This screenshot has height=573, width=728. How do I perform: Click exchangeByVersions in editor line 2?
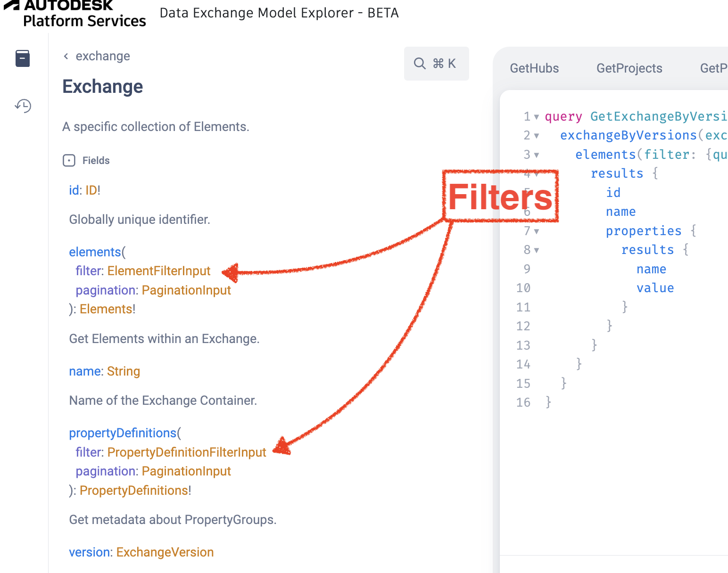click(x=629, y=136)
